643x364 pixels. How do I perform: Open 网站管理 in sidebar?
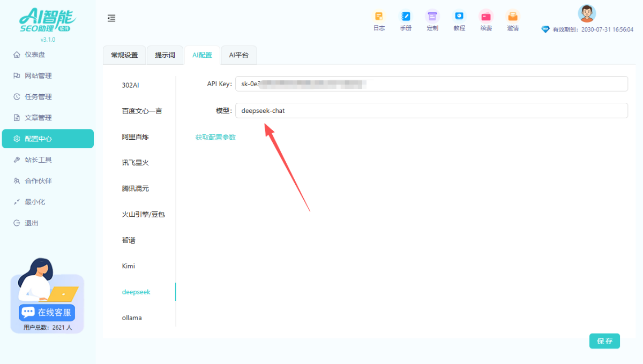pos(48,75)
